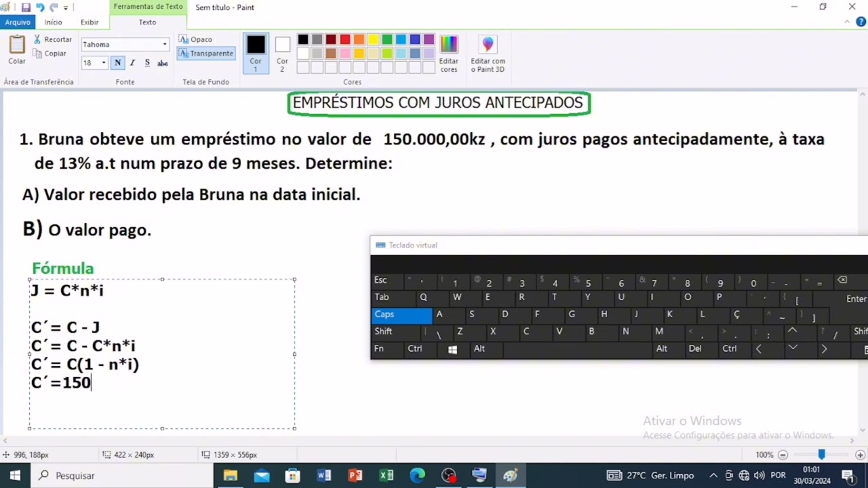Show hidden tray icons chevron
The height and width of the screenshot is (488, 868).
coord(713,476)
